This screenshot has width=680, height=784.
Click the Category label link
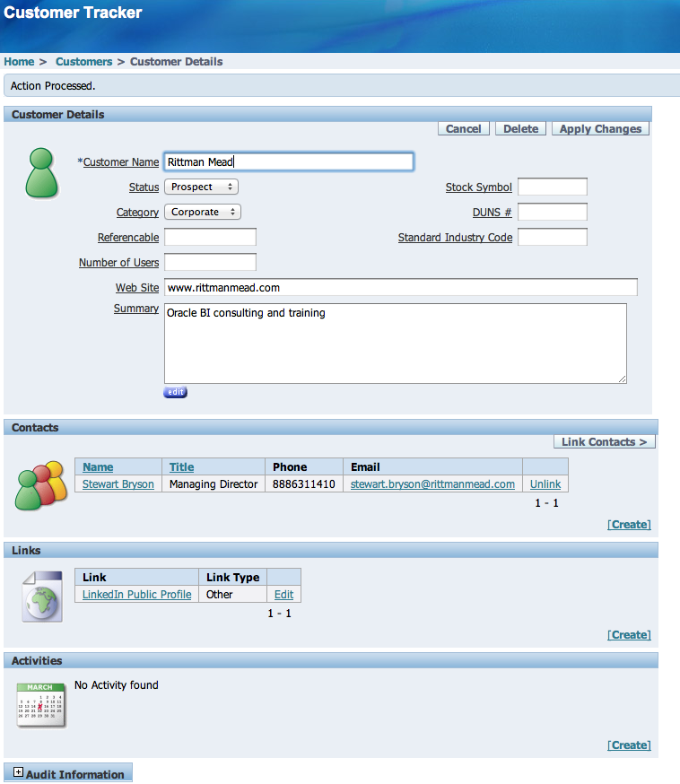pos(137,212)
